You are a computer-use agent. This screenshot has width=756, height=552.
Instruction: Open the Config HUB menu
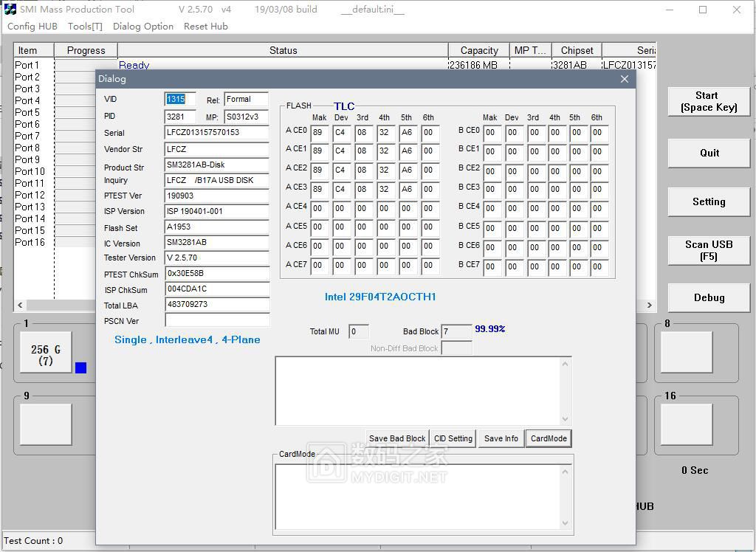click(x=32, y=26)
